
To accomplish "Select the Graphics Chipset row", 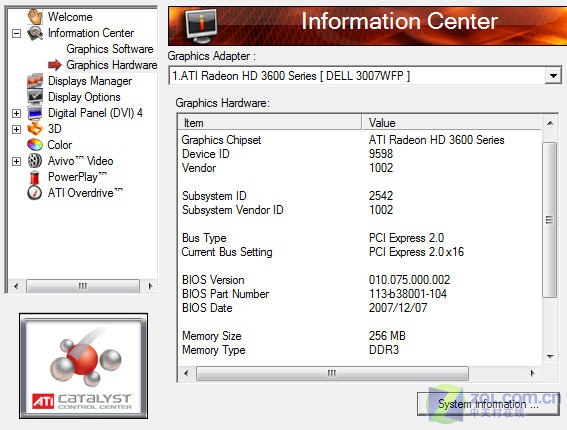I will [360, 140].
